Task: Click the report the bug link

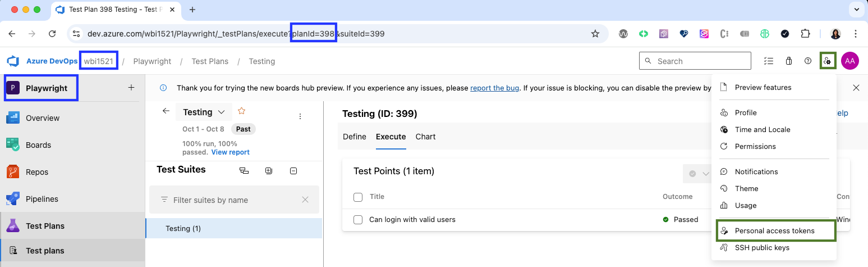Action: pos(495,88)
